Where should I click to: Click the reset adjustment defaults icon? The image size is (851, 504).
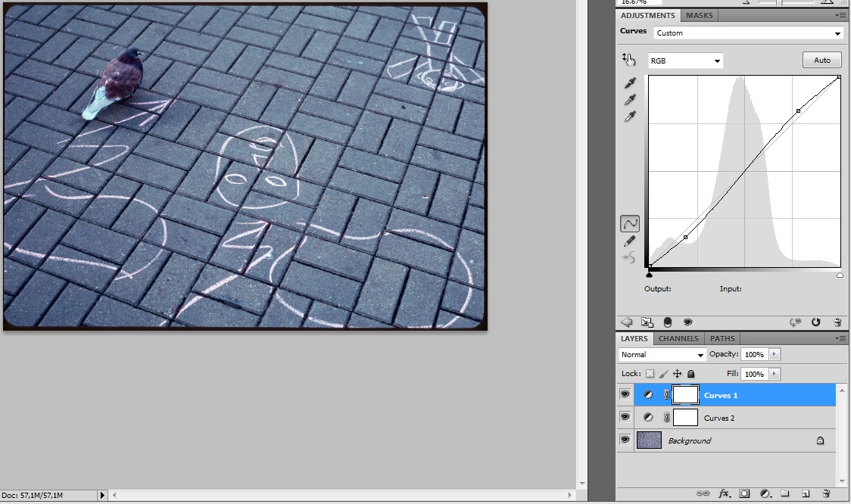[x=815, y=322]
